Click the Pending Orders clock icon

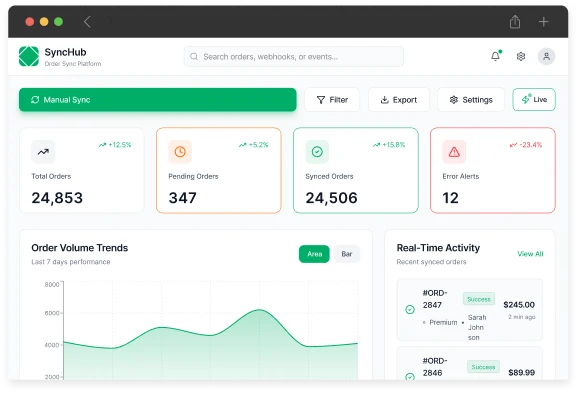pos(180,152)
